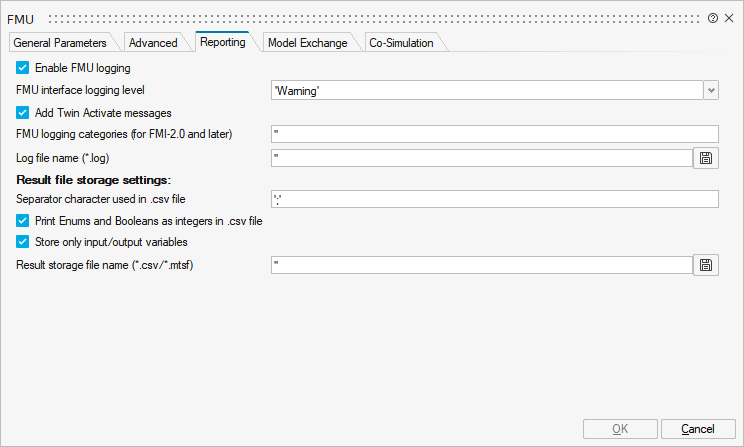Open the Advanced tab
This screenshot has height=447, width=744.
(x=153, y=43)
